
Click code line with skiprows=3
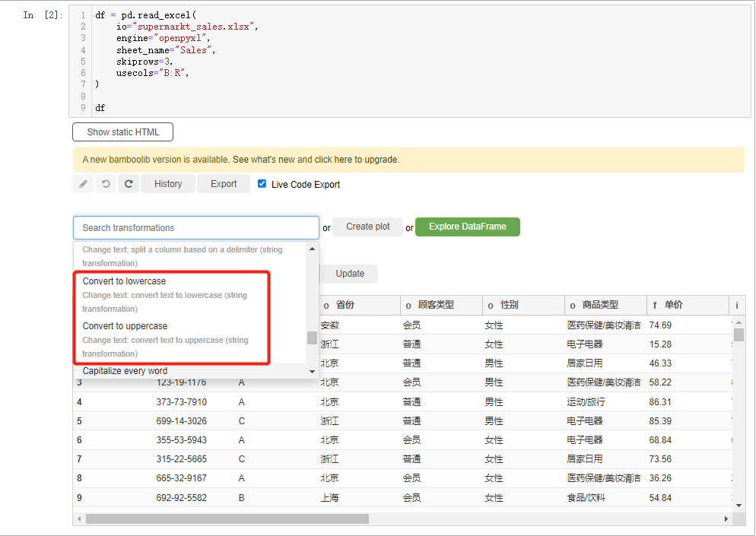(x=145, y=62)
